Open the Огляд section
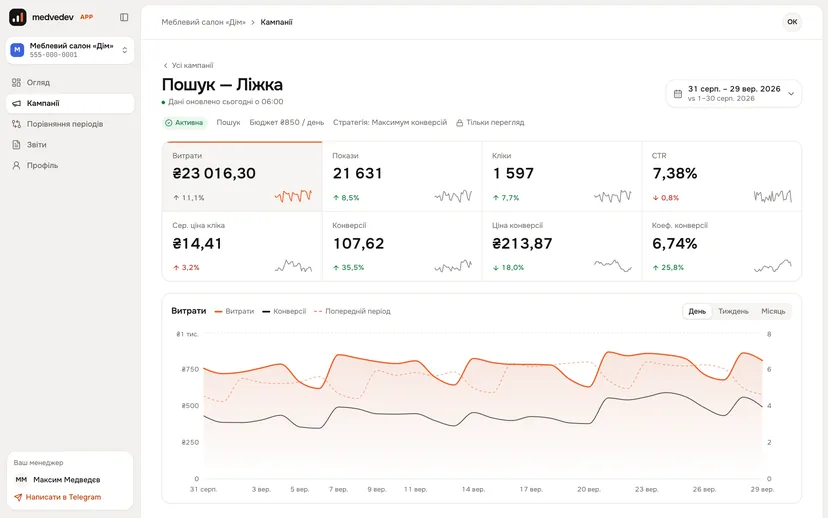 [x=70, y=82]
